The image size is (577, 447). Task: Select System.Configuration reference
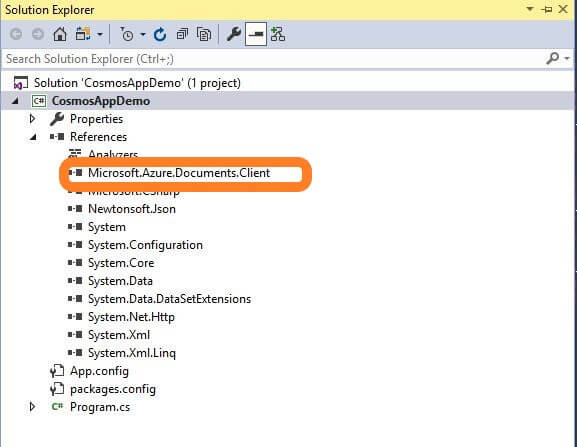145,245
